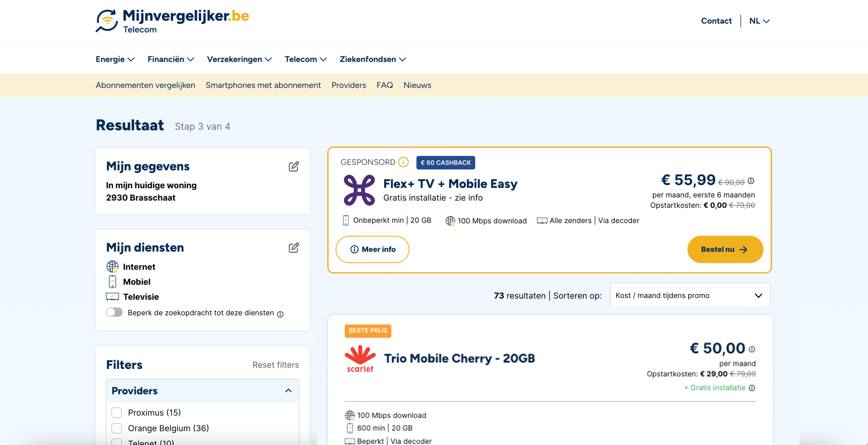The image size is (868, 445).
Task: Toggle 'Beperk de zoekopdracht tot deze diensten' switch
Action: [114, 312]
